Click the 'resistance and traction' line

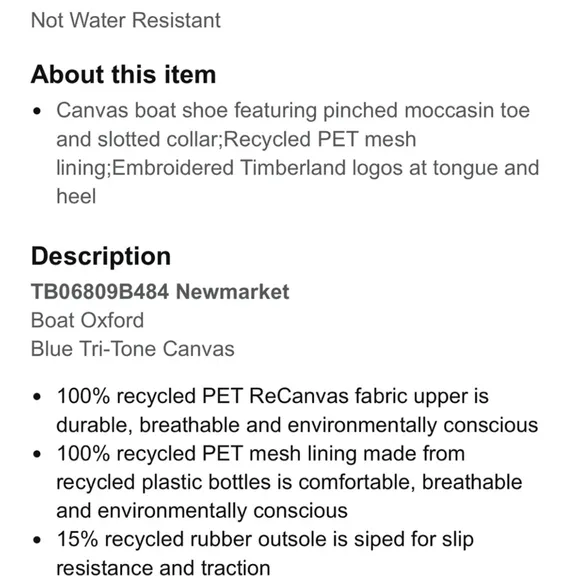pos(163,568)
